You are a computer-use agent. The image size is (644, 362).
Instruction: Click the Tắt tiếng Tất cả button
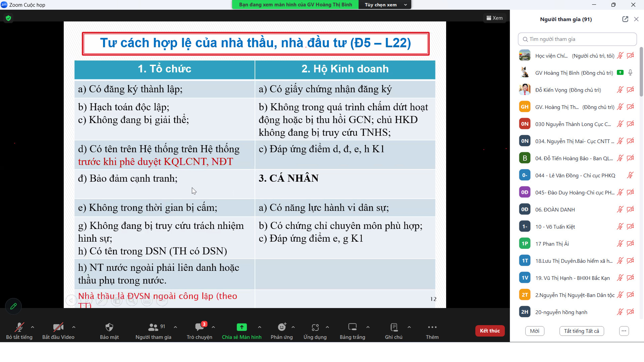581,331
